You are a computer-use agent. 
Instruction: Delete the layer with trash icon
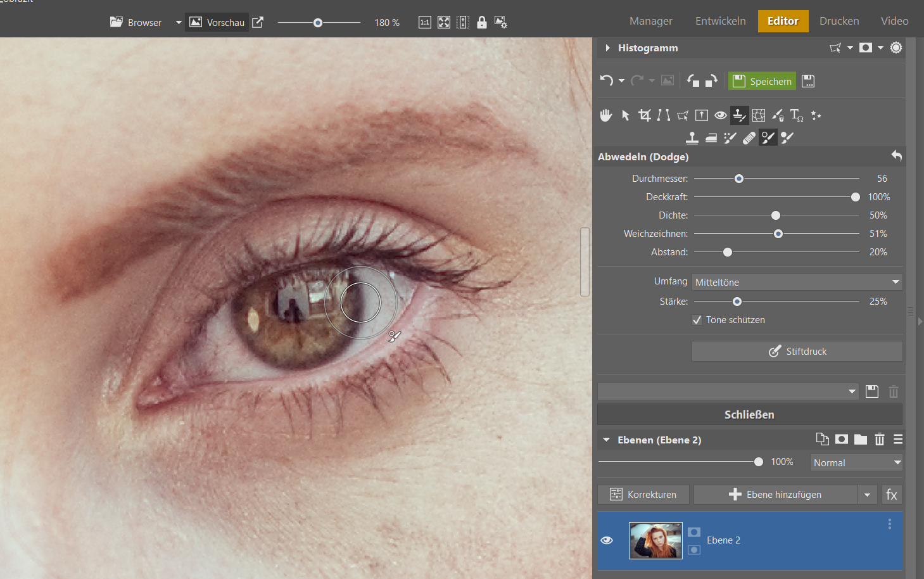point(880,439)
